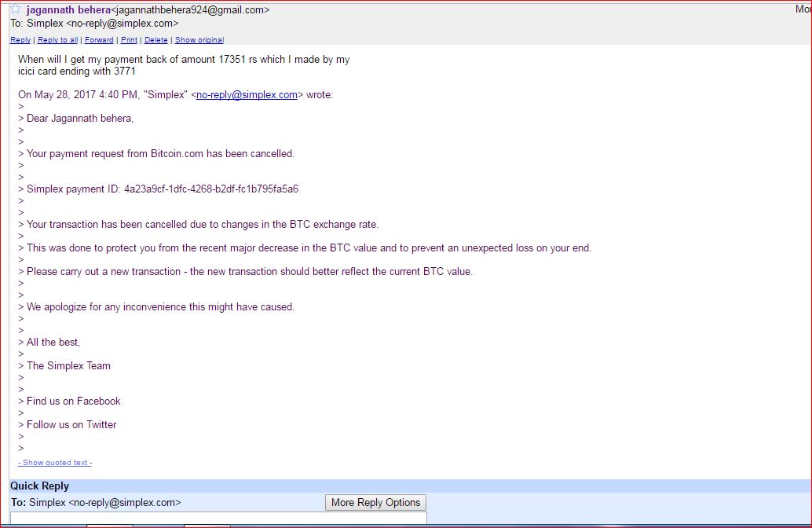Viewport: 812px width, 528px height.
Task: Click the Reply link
Action: click(20, 40)
